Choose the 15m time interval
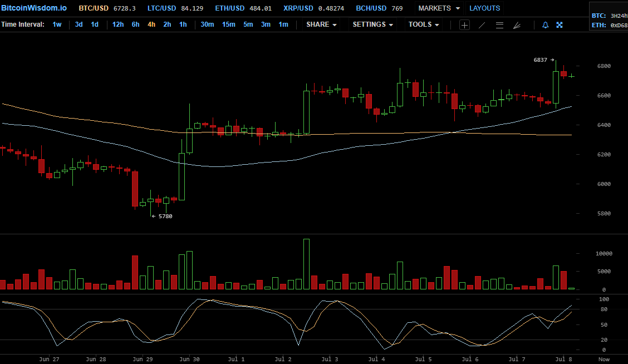The image size is (628, 364). (228, 24)
